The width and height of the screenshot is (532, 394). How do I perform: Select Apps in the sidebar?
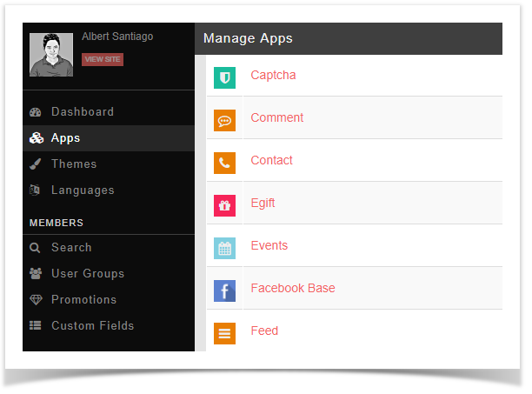click(65, 138)
